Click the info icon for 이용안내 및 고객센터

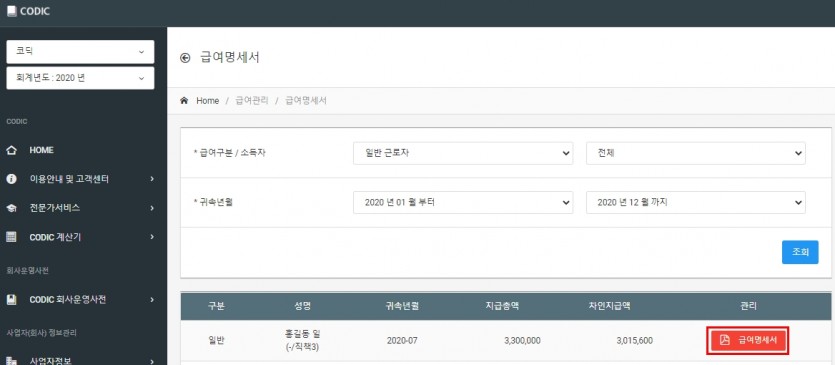[x=11, y=179]
